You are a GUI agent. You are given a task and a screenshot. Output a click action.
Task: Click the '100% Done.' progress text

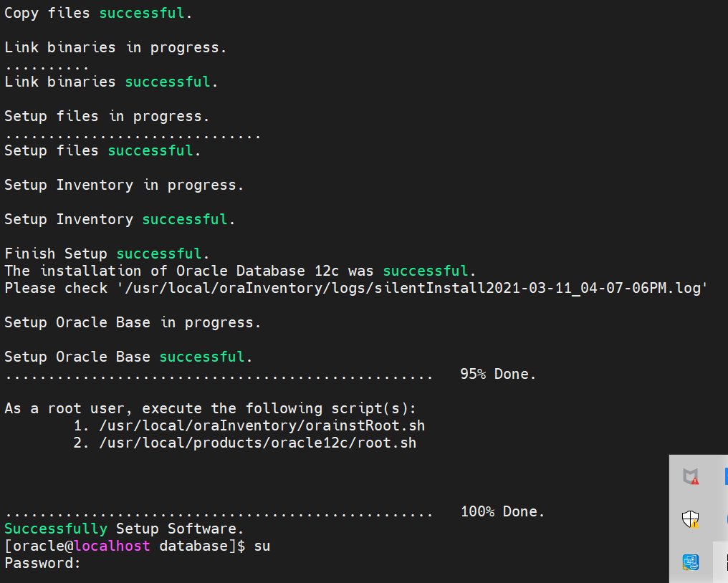502,511
